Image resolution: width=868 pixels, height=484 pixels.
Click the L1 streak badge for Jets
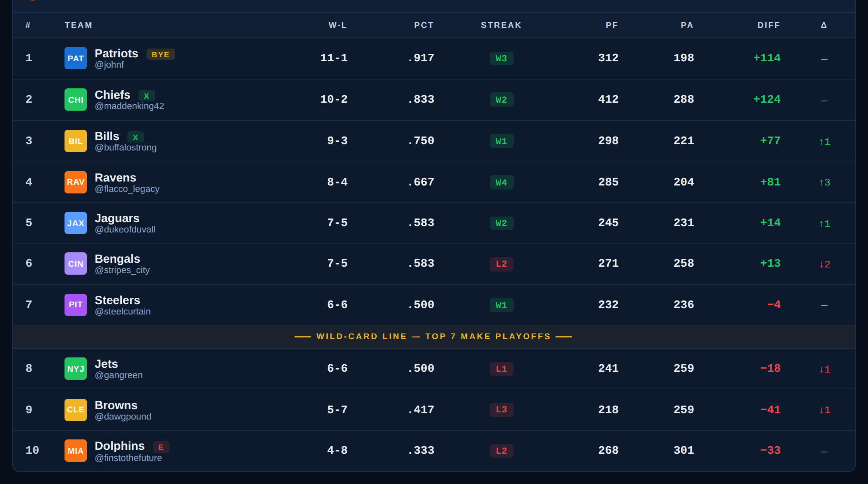pyautogui.click(x=501, y=369)
